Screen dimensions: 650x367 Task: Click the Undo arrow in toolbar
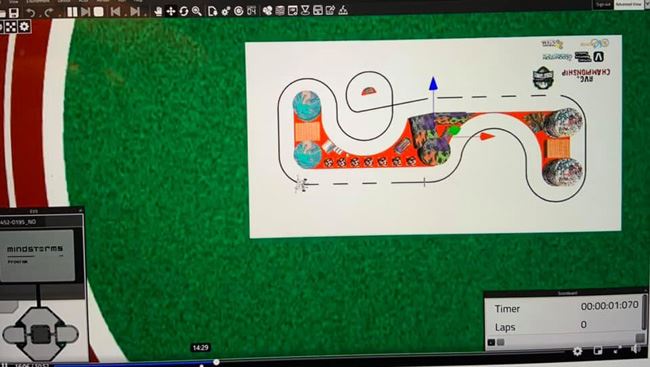tap(31, 12)
